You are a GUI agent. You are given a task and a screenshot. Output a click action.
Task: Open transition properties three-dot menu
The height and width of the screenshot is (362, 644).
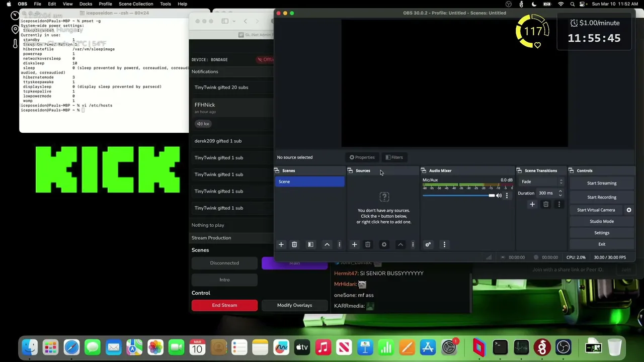point(559,204)
